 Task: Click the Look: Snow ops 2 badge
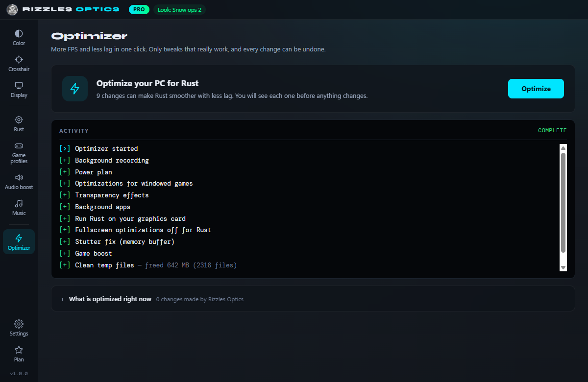179,9
